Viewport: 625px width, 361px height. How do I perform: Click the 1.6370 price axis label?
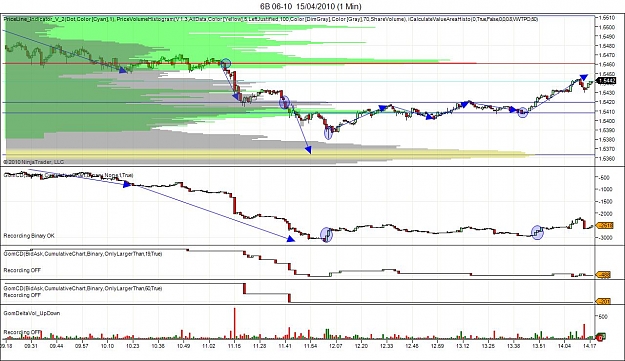pos(607,149)
